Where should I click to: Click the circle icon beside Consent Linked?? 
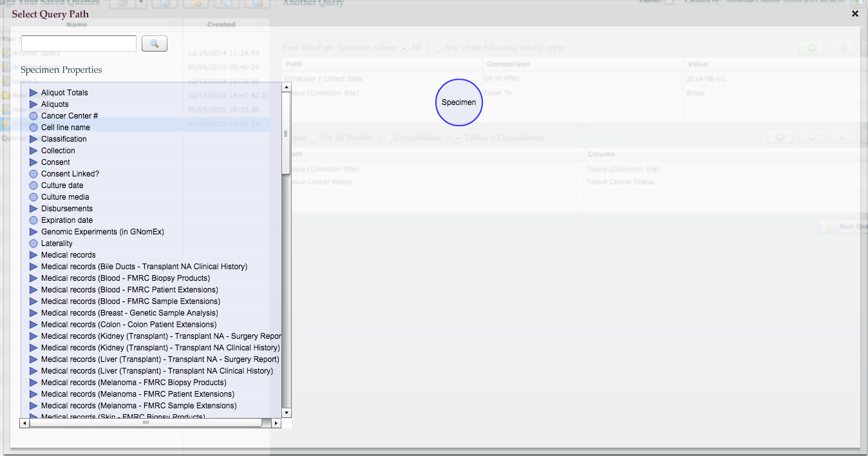33,174
